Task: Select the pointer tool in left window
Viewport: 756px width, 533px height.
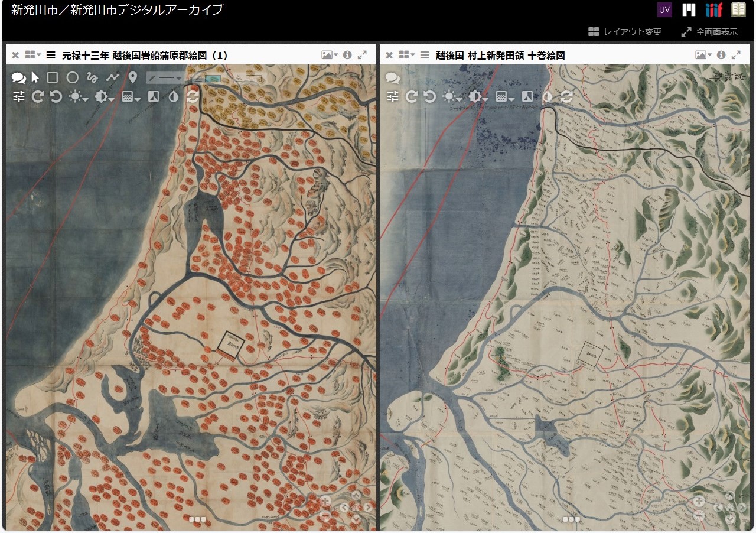Action: click(35, 77)
